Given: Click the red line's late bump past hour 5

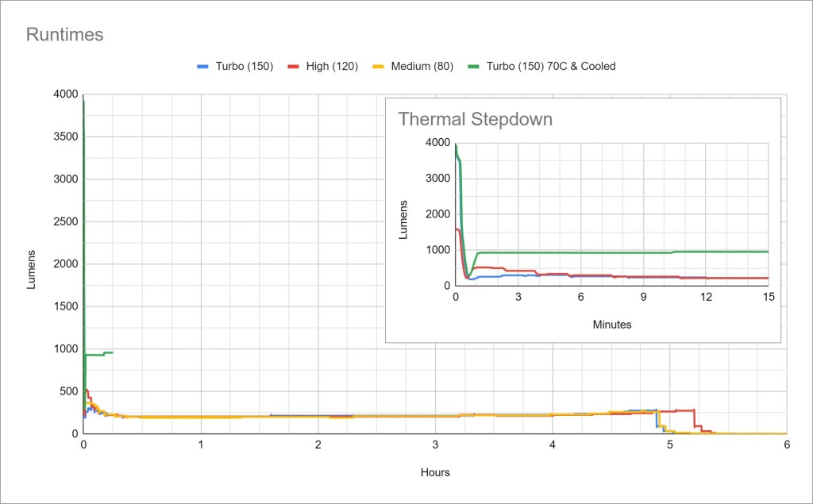Looking at the screenshot, I should pos(683,410).
